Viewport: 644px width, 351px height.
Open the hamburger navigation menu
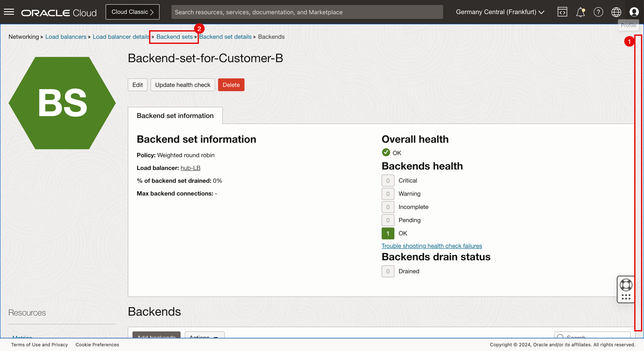click(x=9, y=12)
